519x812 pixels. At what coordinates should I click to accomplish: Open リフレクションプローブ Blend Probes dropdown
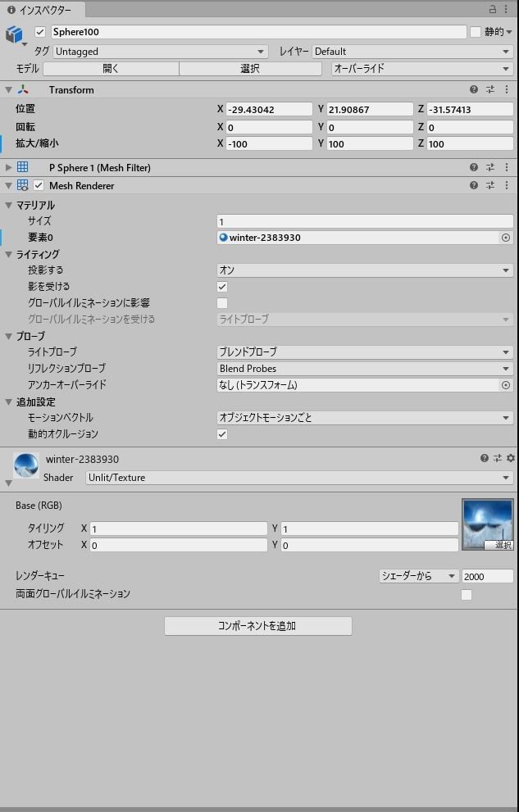(x=365, y=369)
